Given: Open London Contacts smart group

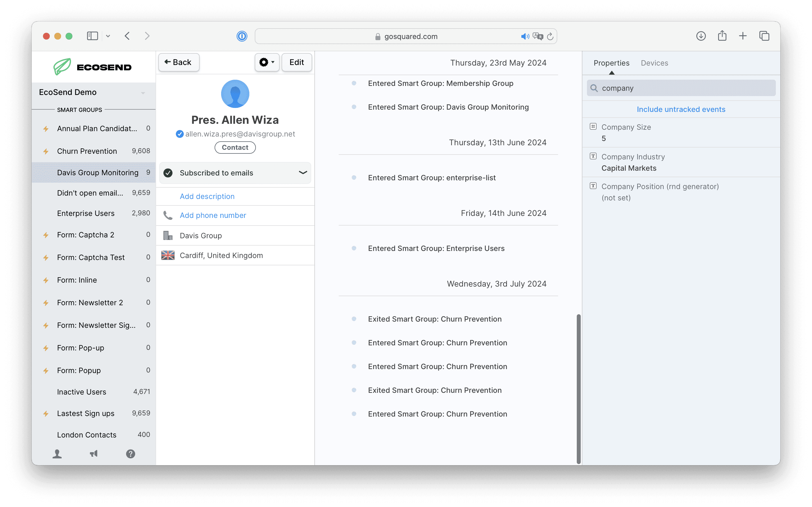Looking at the screenshot, I should tap(93, 435).
